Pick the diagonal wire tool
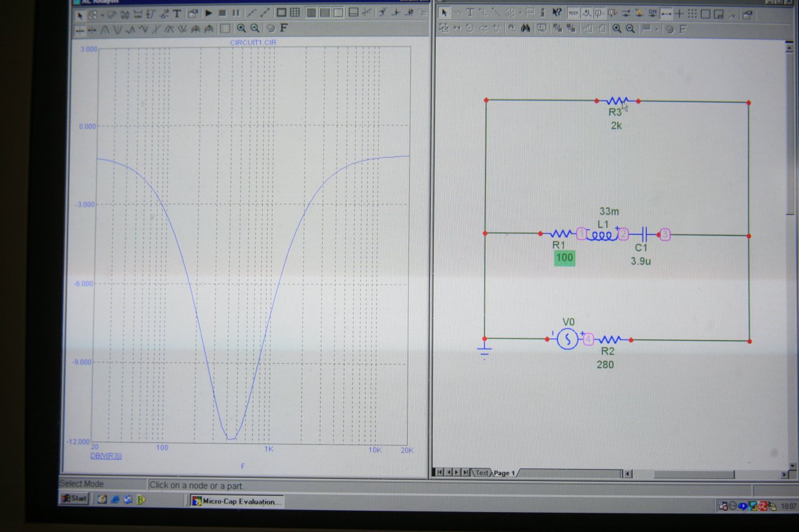This screenshot has height=532, width=799. coord(496,12)
